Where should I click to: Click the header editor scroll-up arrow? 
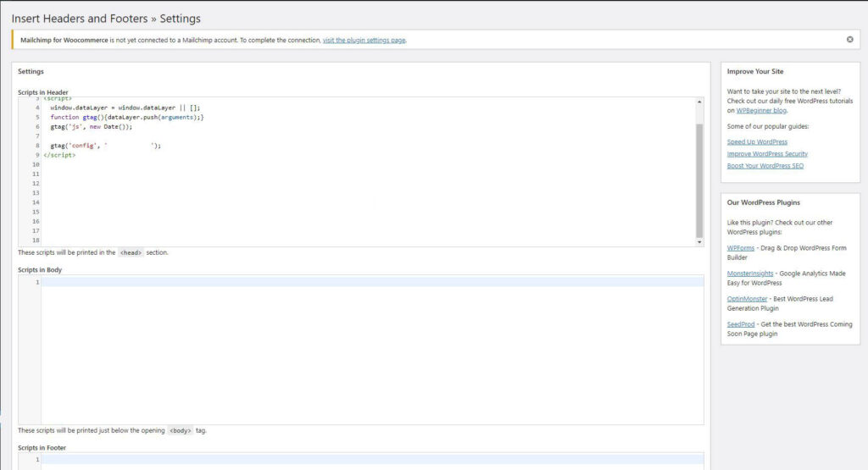(699, 102)
